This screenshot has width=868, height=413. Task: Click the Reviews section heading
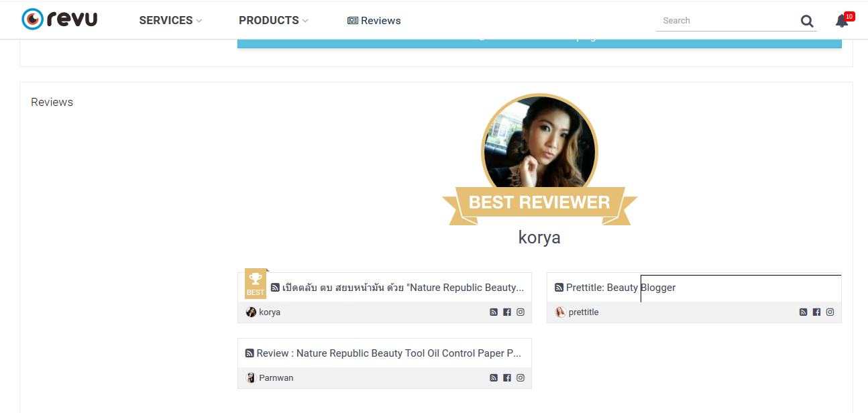(x=52, y=103)
